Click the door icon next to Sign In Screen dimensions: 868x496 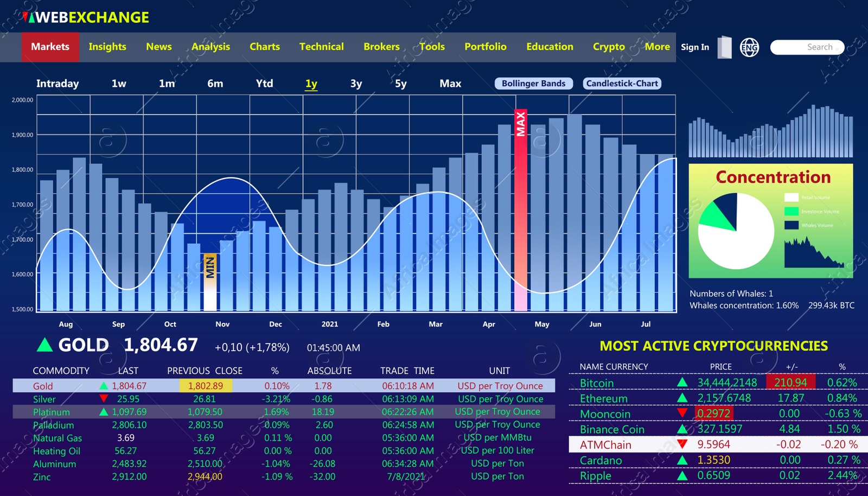tap(724, 47)
